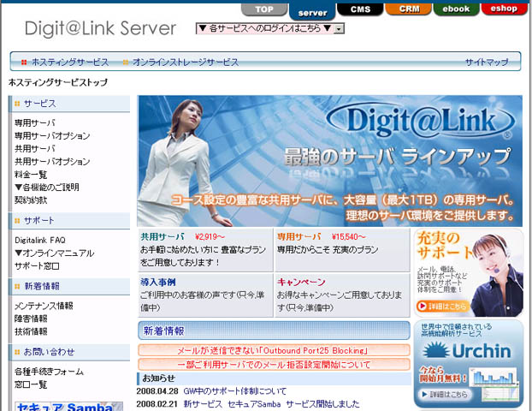
Task: Open the service login dropdown list
Action: coord(270,28)
